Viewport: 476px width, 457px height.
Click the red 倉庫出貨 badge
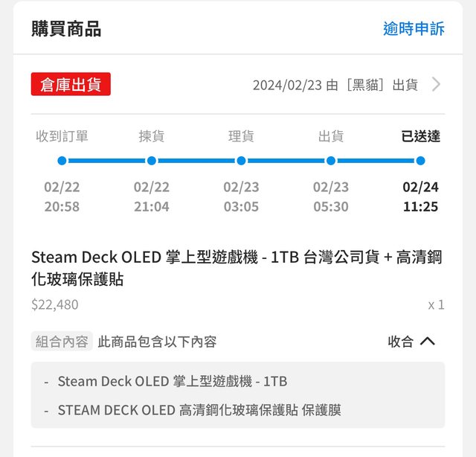point(71,84)
